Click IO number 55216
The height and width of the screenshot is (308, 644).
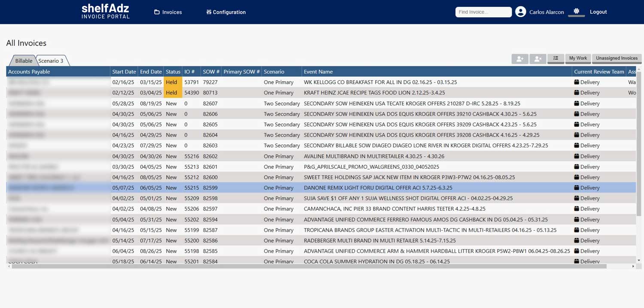(x=191, y=156)
